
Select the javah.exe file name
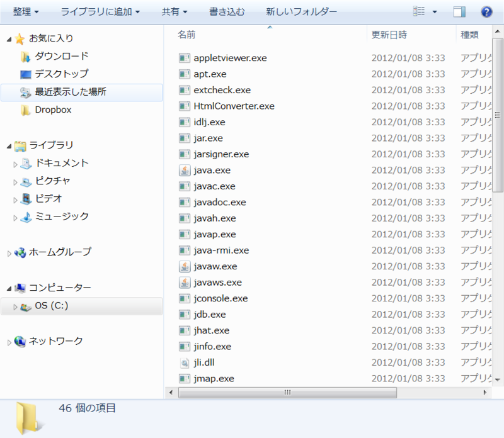pos(215,218)
